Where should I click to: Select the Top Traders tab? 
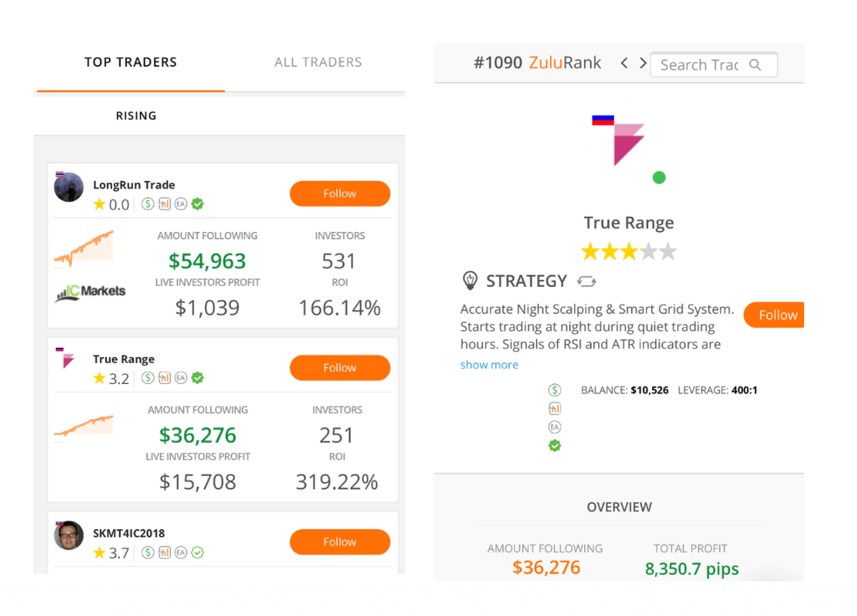point(131,62)
